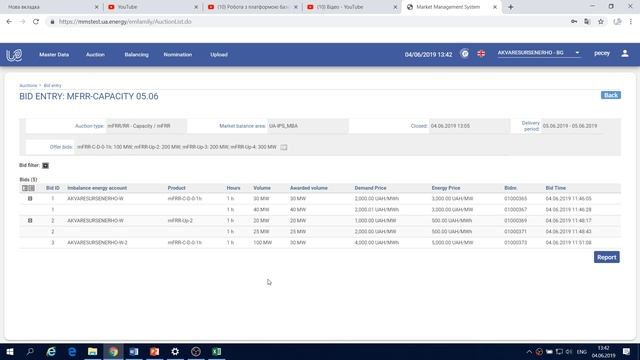
Task: Open Microsoft Edge from the taskbar
Action: click(72, 351)
